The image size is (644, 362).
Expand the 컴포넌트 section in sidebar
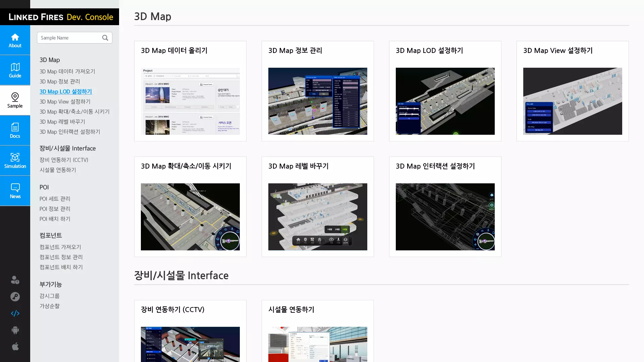point(50,235)
